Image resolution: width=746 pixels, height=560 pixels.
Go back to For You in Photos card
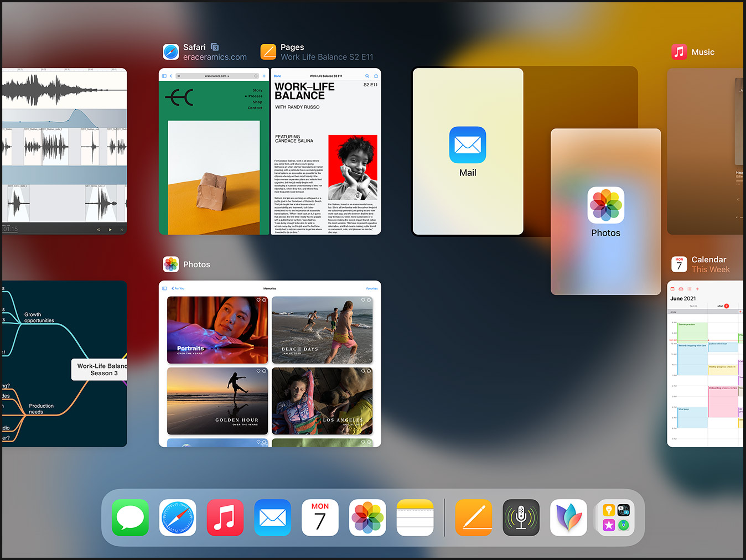coord(178,288)
